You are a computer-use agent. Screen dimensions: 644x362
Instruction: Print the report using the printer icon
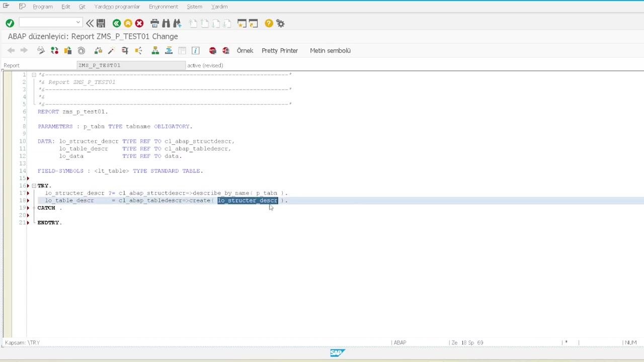154,23
